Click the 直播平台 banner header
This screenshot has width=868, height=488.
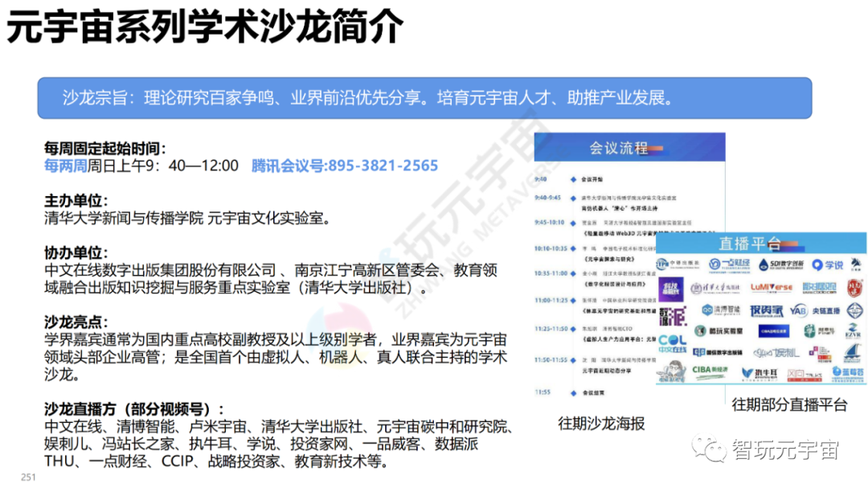(x=761, y=243)
